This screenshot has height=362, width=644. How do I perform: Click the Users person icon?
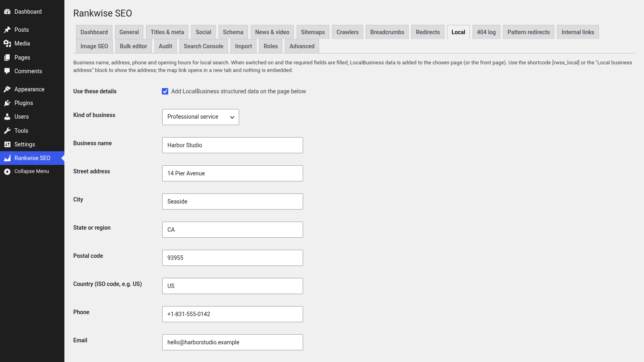(x=7, y=117)
